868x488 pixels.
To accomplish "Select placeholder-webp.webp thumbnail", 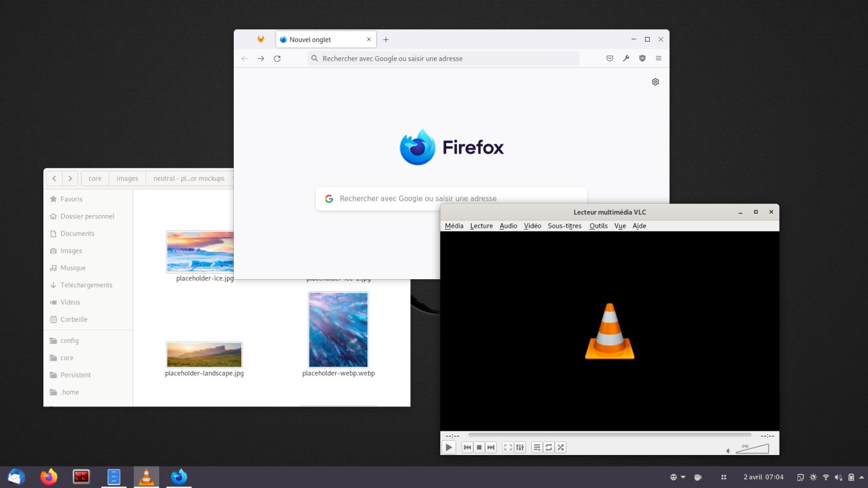I will point(339,330).
